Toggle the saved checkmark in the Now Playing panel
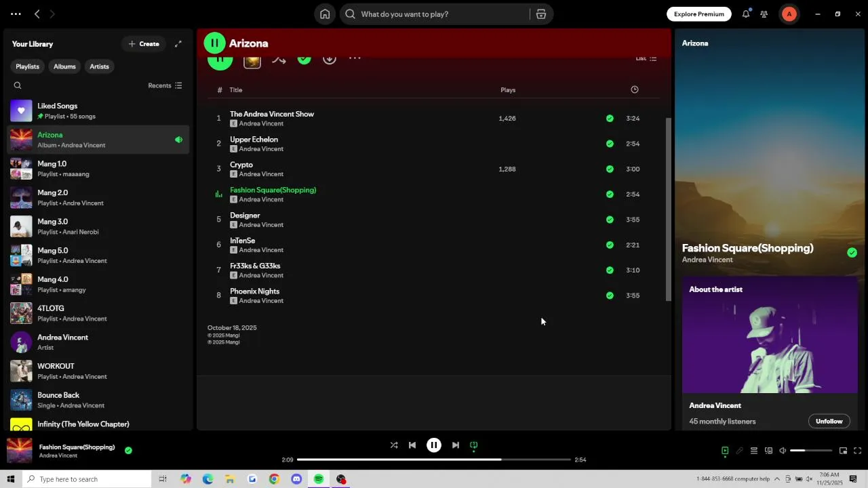This screenshot has width=868, height=488. click(852, 253)
